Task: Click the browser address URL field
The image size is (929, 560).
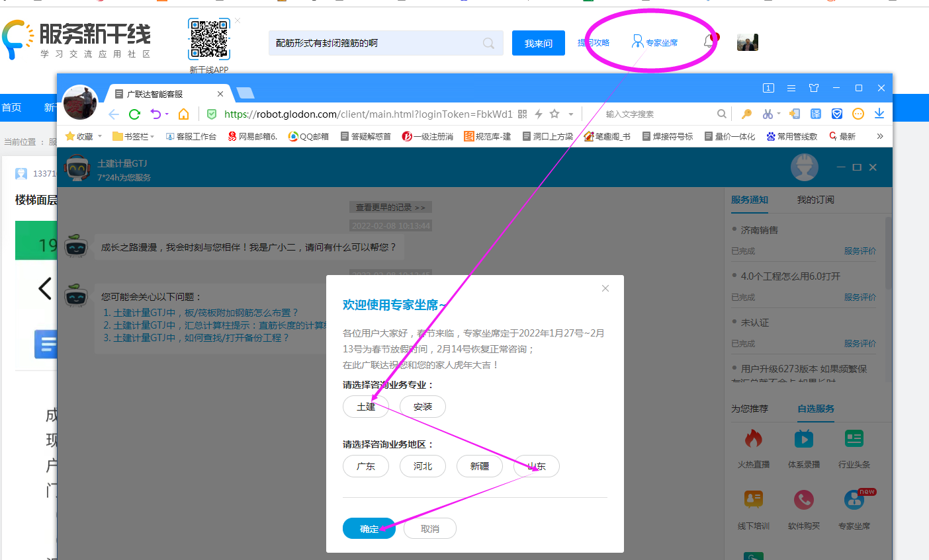Action: [x=368, y=114]
